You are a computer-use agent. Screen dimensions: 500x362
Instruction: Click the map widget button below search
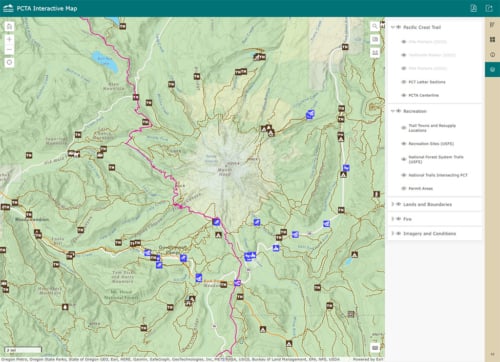point(375,39)
